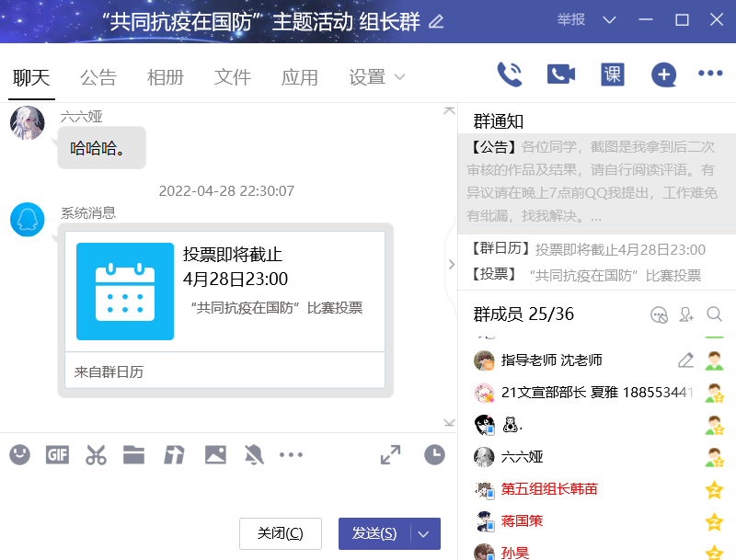Open the 课 classroom mode icon
Viewport: 736px width, 560px height.
tap(612, 74)
